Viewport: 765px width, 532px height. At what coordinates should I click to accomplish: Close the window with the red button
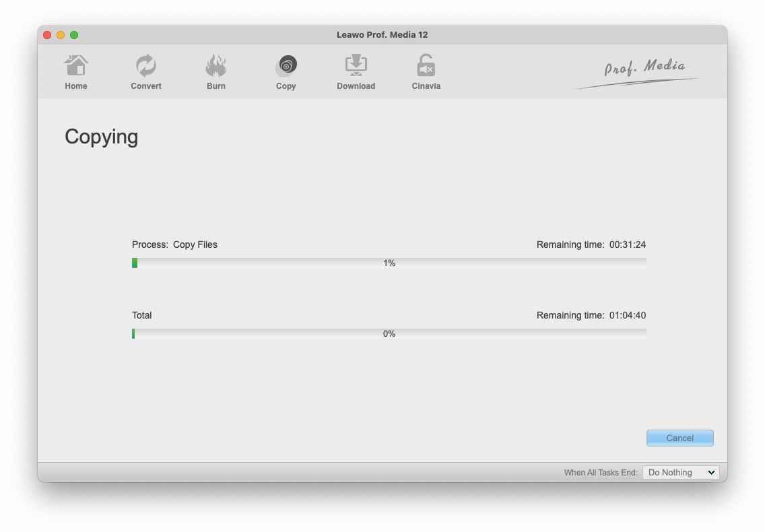[47, 35]
